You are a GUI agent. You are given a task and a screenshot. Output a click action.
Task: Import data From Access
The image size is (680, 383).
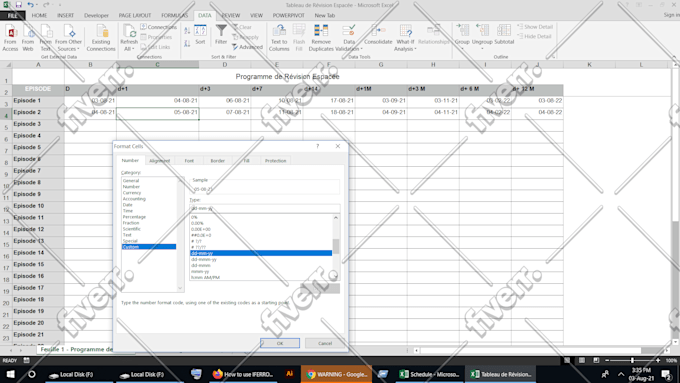click(10, 38)
